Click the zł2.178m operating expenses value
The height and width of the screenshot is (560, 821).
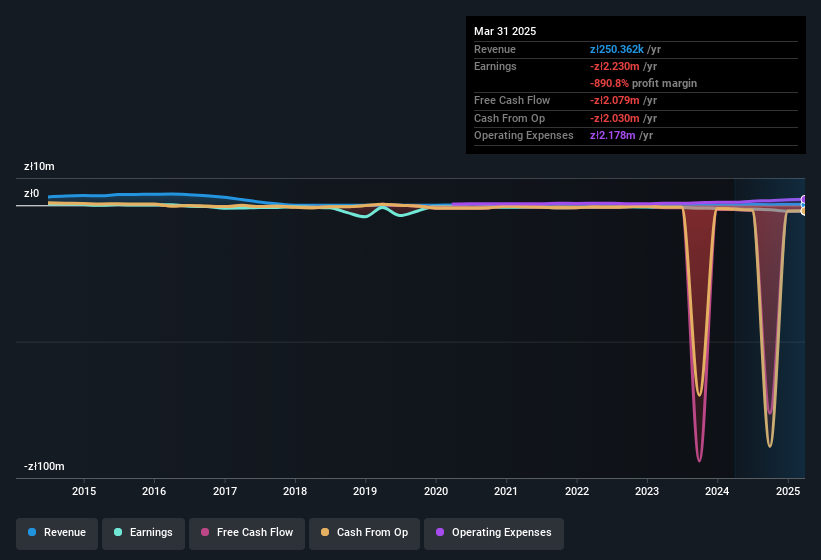(613, 136)
